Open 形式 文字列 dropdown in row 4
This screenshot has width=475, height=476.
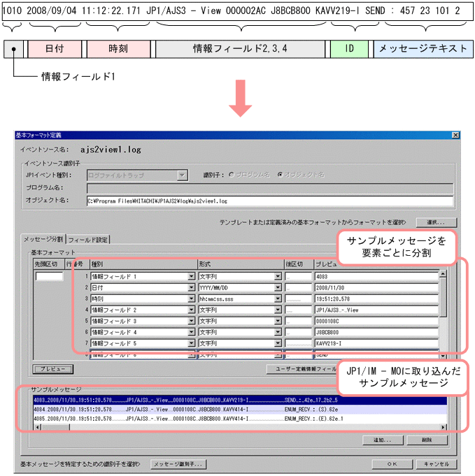pyautogui.click(x=278, y=310)
